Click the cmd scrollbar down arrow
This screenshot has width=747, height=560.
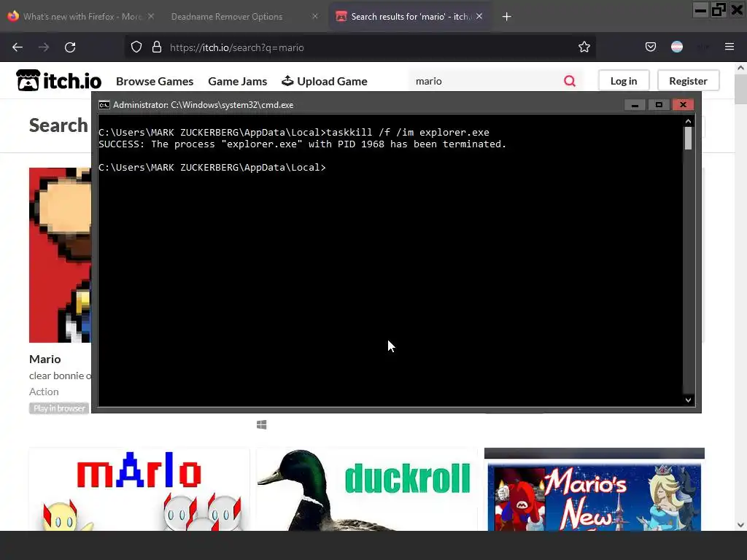(x=688, y=400)
